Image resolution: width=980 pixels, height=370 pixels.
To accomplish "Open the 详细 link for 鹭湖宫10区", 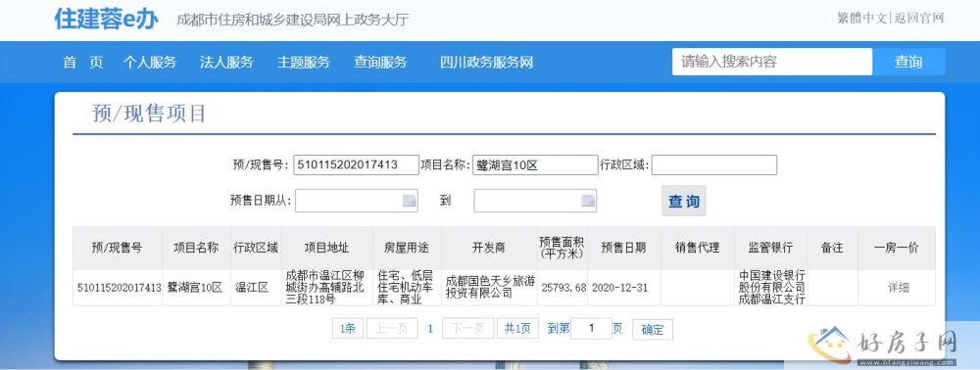I will point(898,288).
